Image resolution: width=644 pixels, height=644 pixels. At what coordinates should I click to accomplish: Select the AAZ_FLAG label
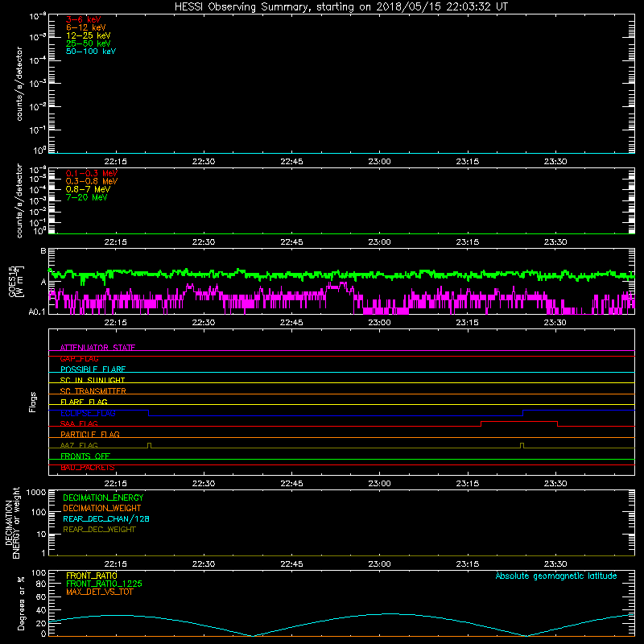pyautogui.click(x=79, y=445)
